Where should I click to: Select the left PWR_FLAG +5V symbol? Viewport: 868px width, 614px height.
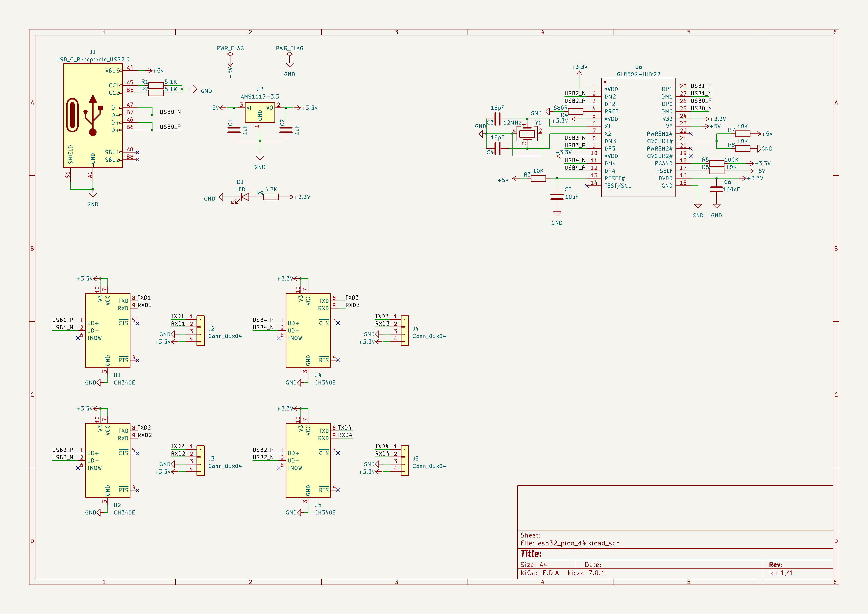tap(230, 55)
